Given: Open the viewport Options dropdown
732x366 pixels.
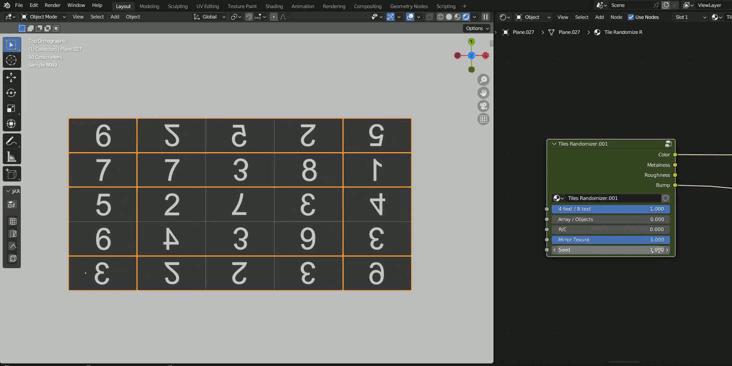Looking at the screenshot, I should click(477, 28).
